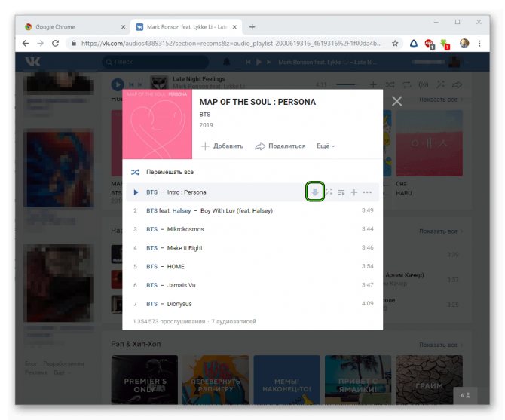Expand the Ещё dropdown in album header

[x=326, y=146]
